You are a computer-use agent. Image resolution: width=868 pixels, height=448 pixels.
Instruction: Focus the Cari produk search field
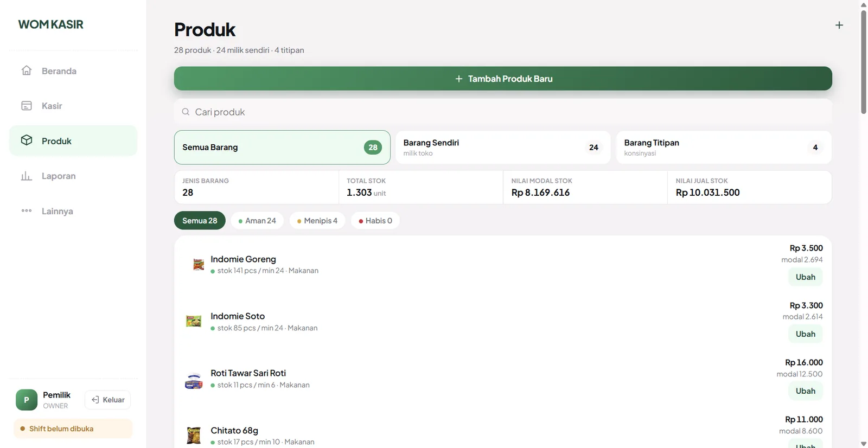point(503,112)
